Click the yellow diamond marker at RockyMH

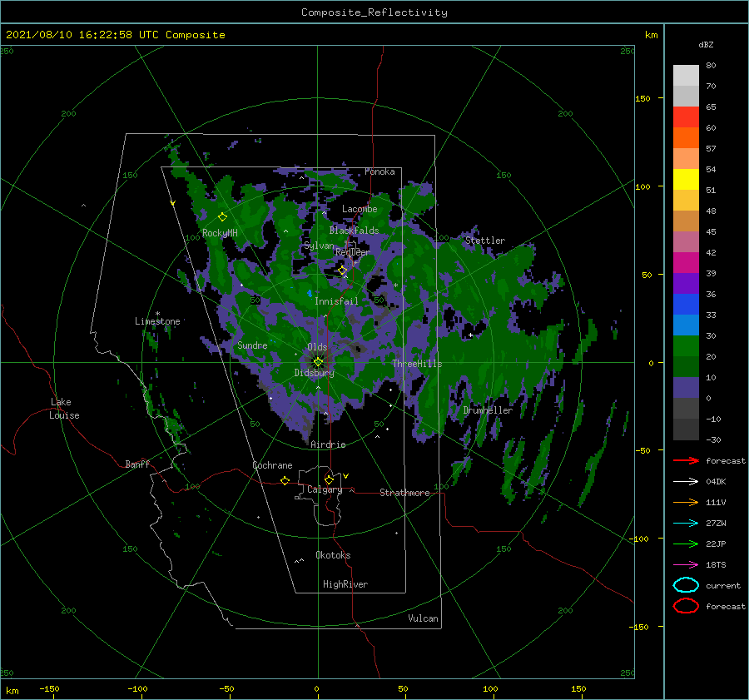(222, 217)
